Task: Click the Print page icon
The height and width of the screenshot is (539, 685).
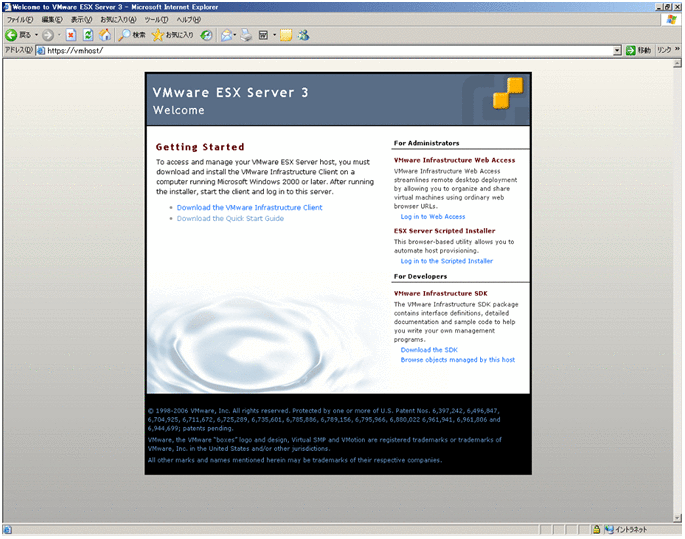Action: [246, 35]
